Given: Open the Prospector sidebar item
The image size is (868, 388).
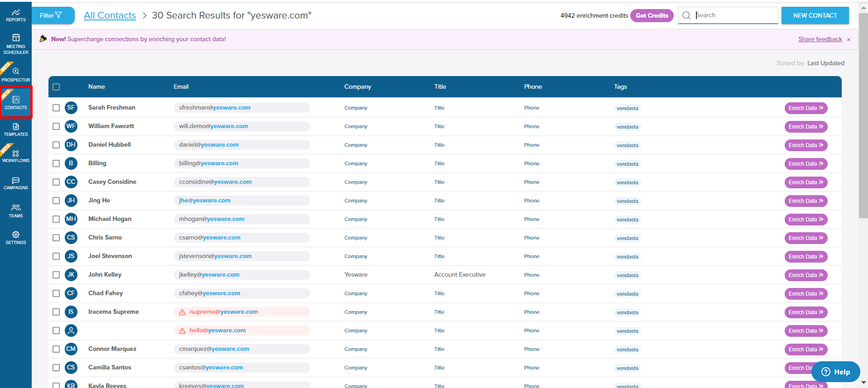Looking at the screenshot, I should 16,74.
